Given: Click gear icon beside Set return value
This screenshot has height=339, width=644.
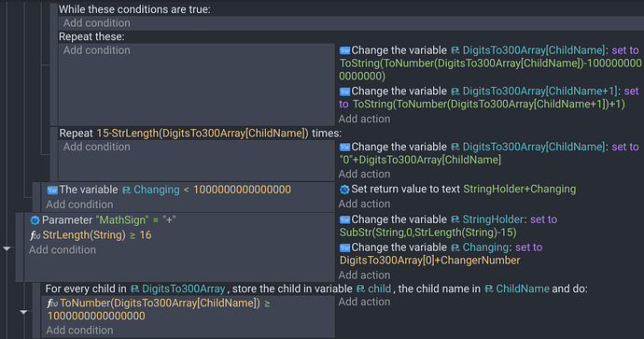Looking at the screenshot, I should tap(344, 190).
